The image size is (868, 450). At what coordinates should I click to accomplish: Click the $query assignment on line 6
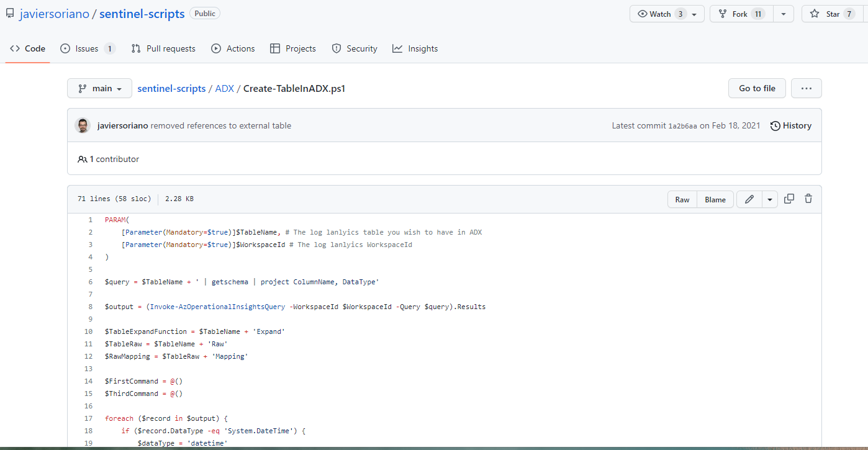[x=242, y=282]
